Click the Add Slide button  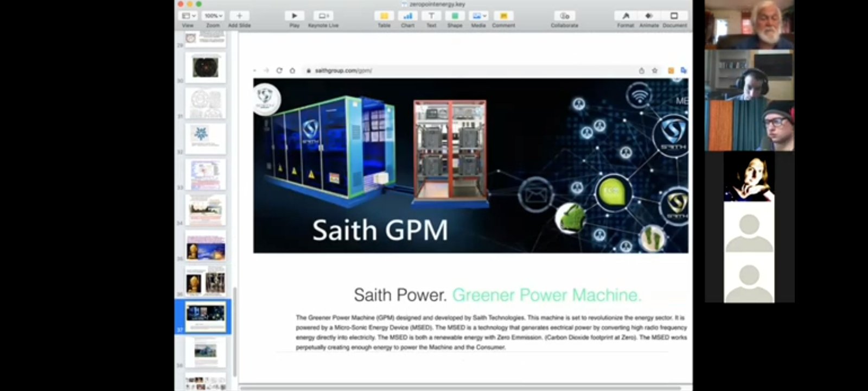tap(239, 16)
